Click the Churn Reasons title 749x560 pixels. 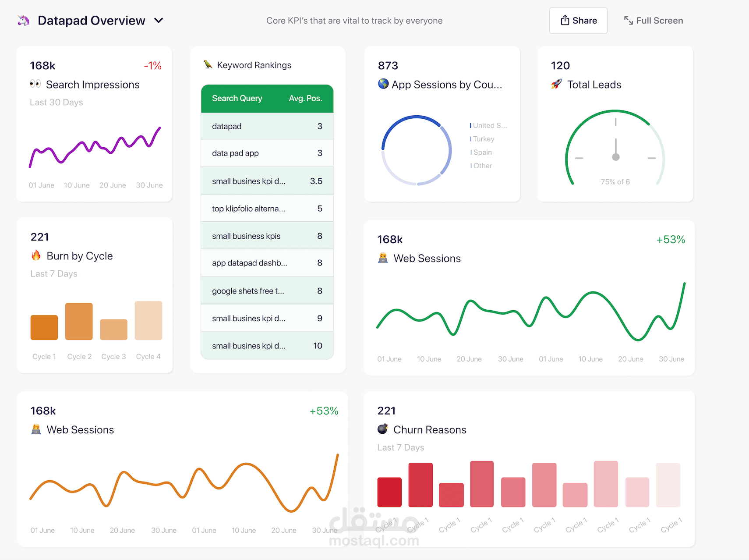[430, 430]
